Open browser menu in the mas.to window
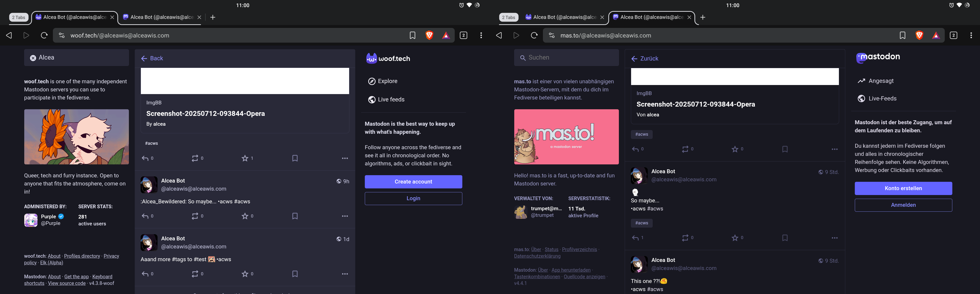 pos(971,35)
